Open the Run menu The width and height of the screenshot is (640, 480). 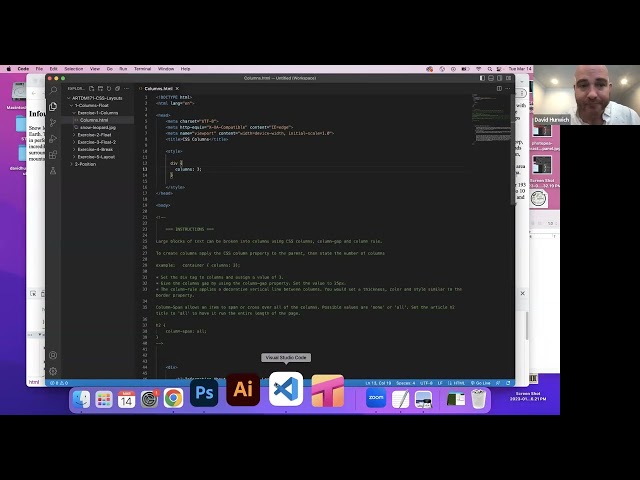point(123,69)
